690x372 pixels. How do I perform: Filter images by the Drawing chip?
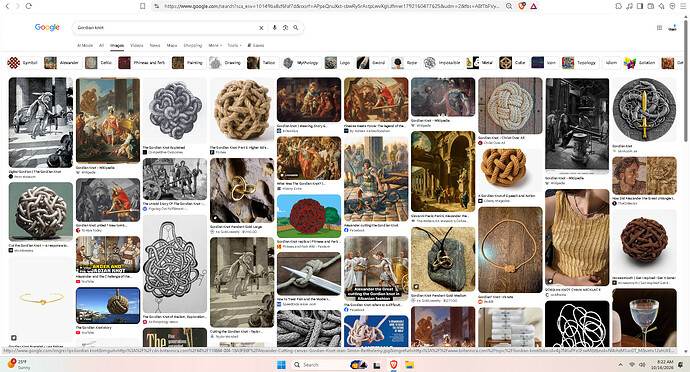tap(226, 63)
